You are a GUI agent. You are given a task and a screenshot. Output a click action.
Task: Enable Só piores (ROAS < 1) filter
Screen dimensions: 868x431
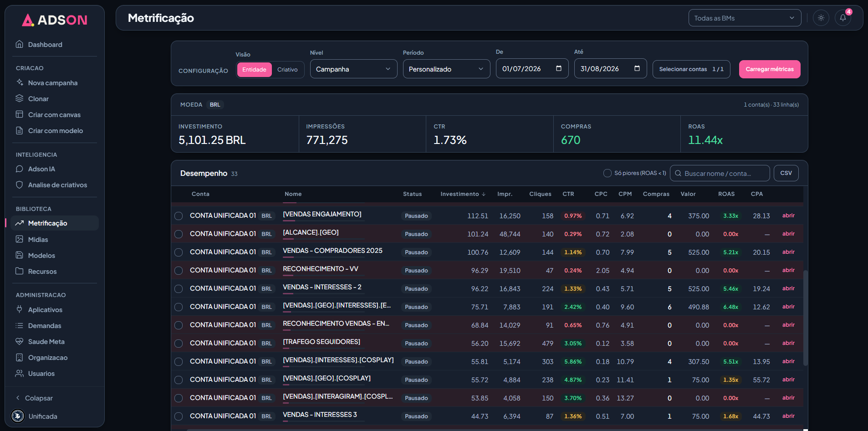click(x=608, y=173)
